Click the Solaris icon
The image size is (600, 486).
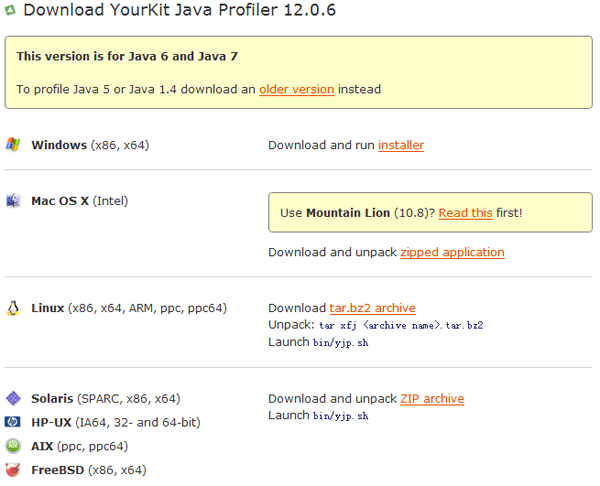point(13,398)
